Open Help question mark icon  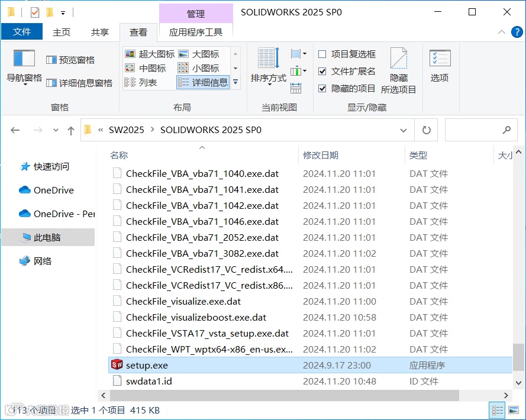click(x=517, y=32)
